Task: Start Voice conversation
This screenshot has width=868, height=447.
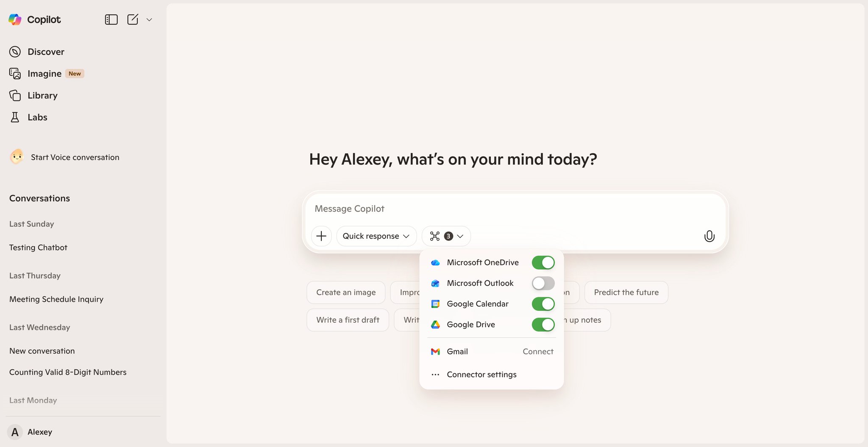Action: (x=75, y=157)
